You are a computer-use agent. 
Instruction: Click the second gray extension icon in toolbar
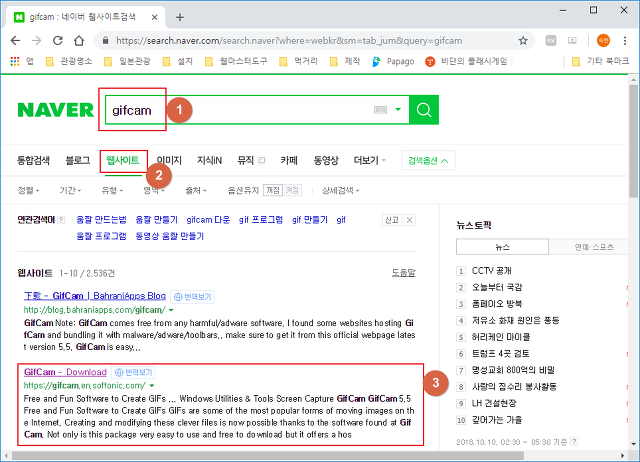point(572,40)
